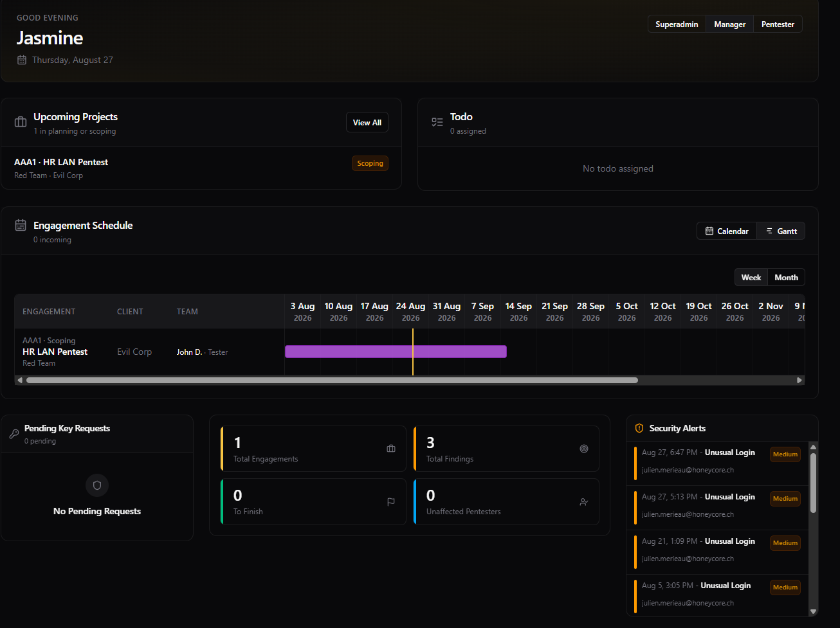Open the Unaffected Pentesters stat card
The width and height of the screenshot is (840, 628).
[506, 502]
